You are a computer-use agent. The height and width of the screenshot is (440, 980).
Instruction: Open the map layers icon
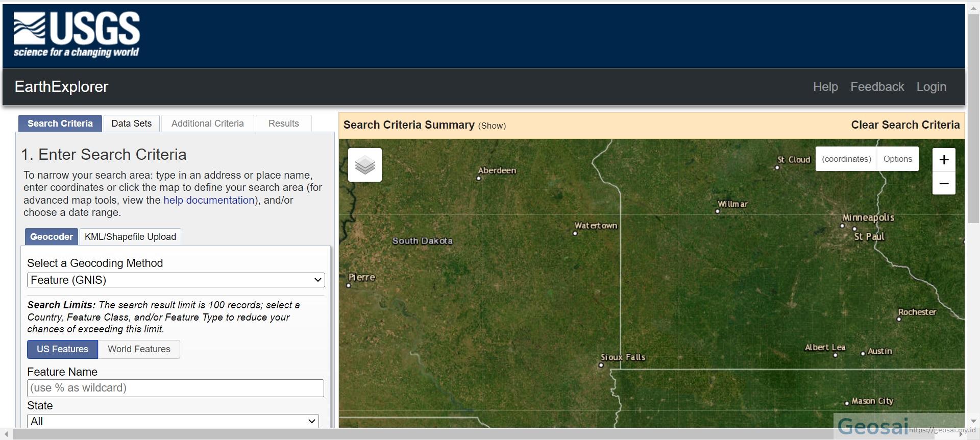pos(364,165)
